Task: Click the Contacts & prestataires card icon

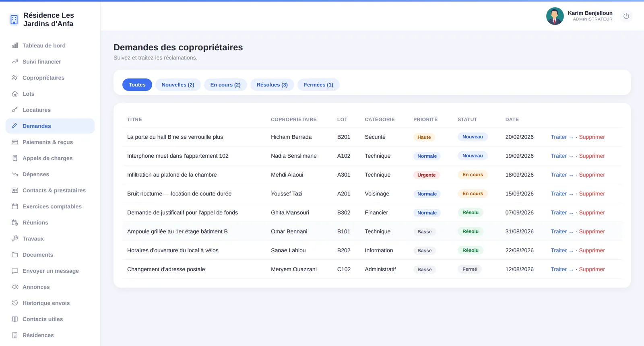Action: point(15,190)
